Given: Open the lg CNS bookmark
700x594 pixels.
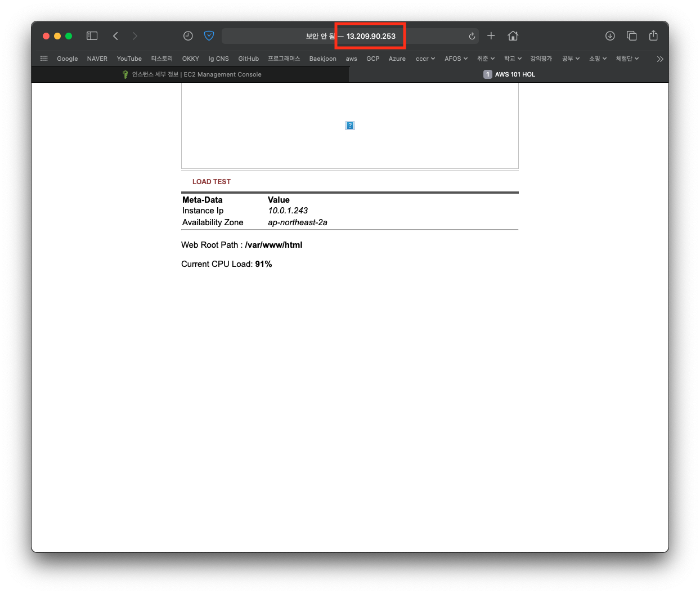Looking at the screenshot, I should (x=219, y=59).
